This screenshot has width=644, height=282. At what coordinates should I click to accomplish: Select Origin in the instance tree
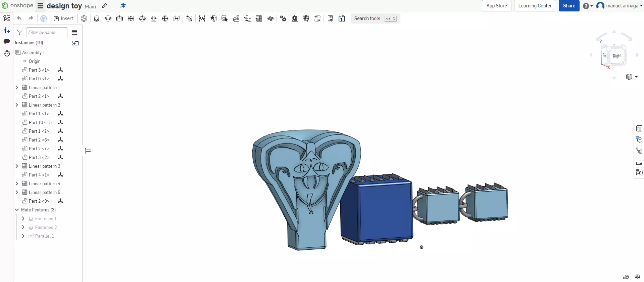[x=34, y=61]
